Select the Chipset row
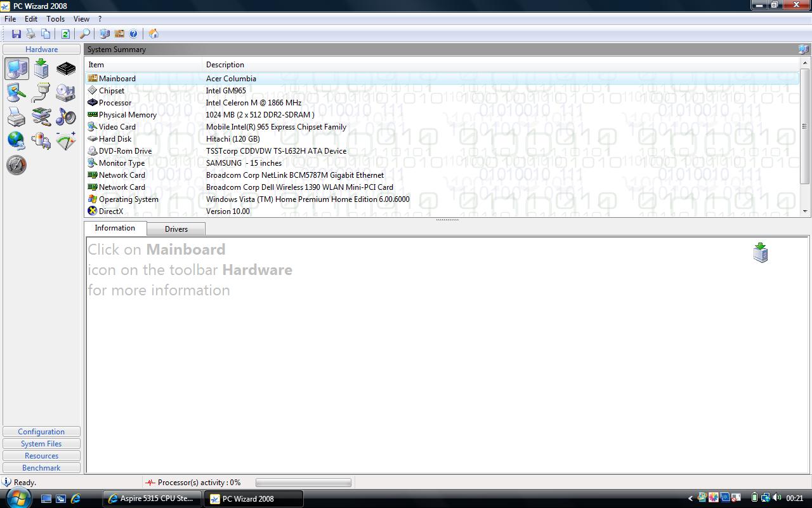Screen dimensions: 812x508 pos(442,91)
